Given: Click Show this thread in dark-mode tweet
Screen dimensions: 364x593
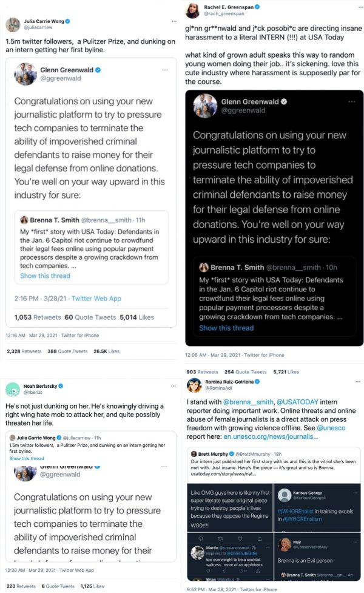Looking at the screenshot, I should pyautogui.click(x=226, y=328).
